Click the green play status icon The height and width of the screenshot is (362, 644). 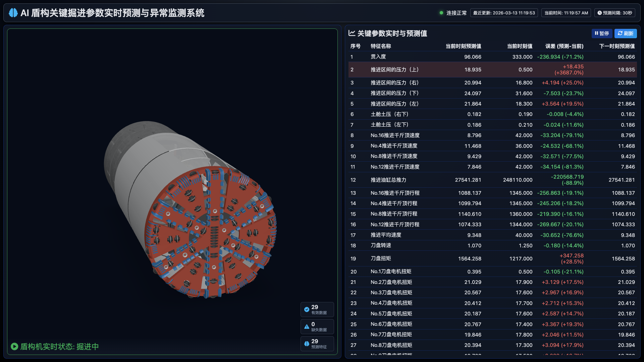tap(14, 346)
